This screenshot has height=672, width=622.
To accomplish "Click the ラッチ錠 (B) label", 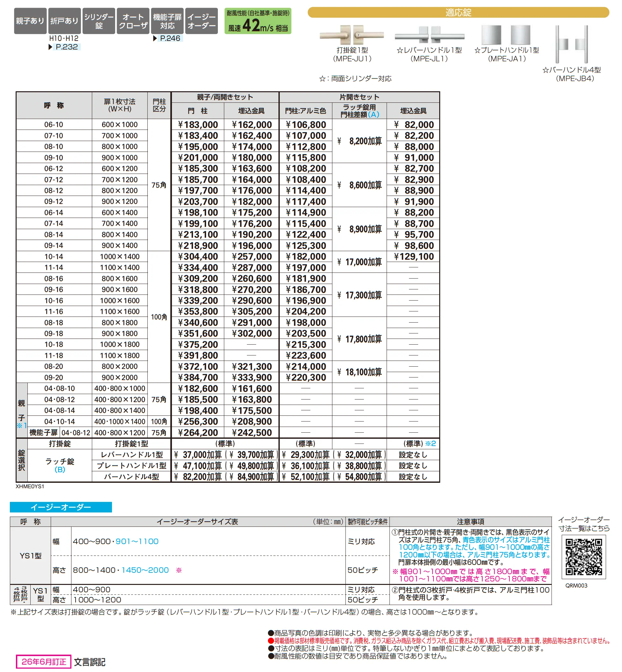I will [60, 466].
